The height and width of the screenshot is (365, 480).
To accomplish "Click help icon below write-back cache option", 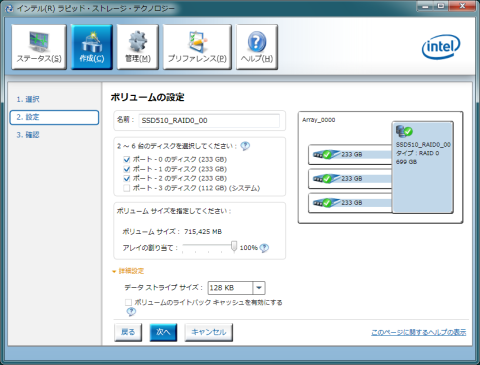I will point(131,312).
